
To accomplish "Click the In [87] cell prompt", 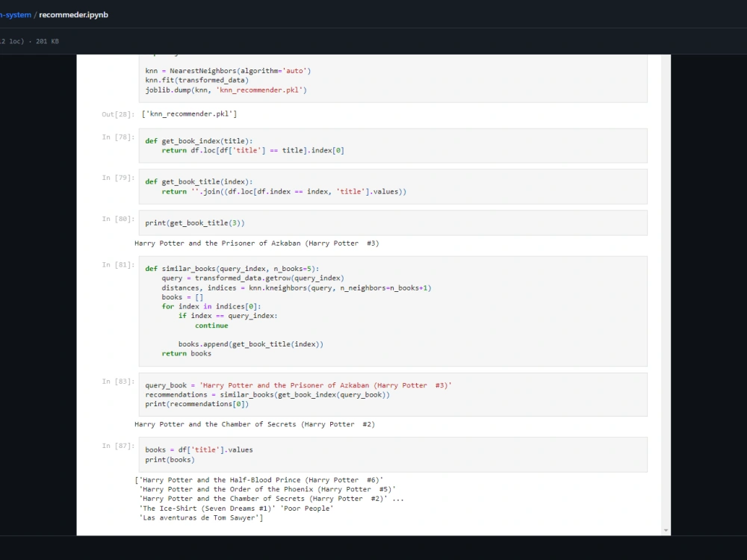I will pyautogui.click(x=118, y=446).
